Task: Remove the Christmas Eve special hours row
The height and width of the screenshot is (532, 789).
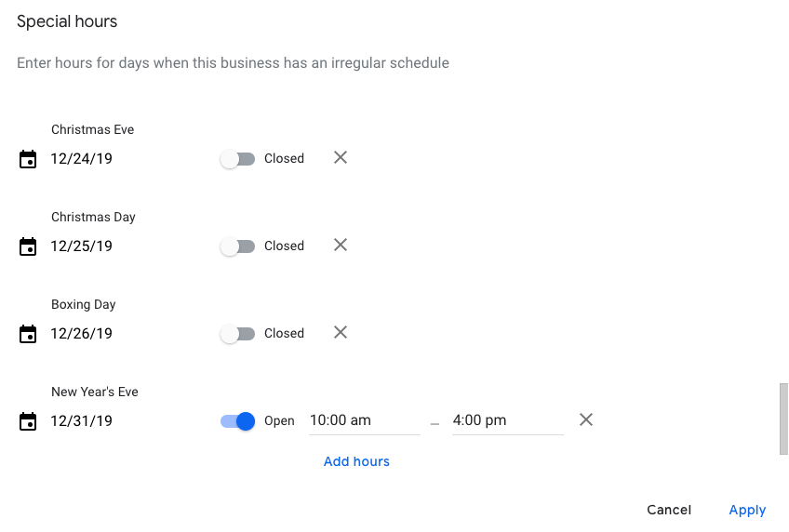Action: click(x=341, y=158)
